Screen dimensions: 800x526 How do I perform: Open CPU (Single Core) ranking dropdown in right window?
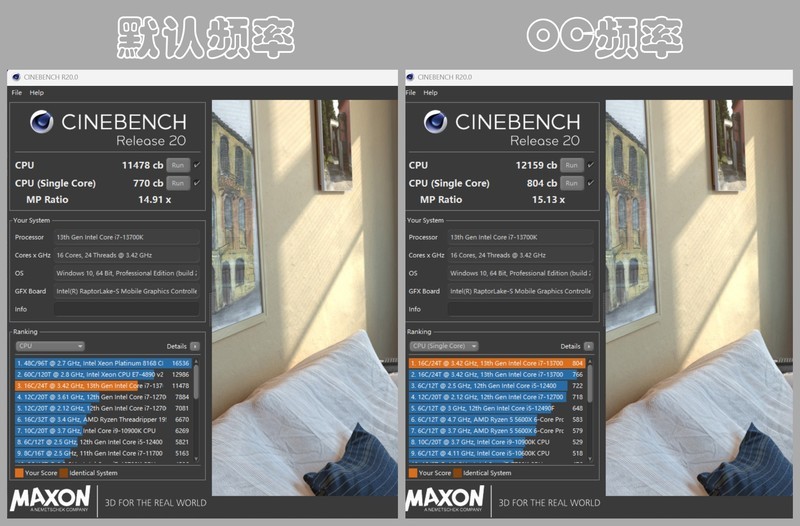click(444, 346)
